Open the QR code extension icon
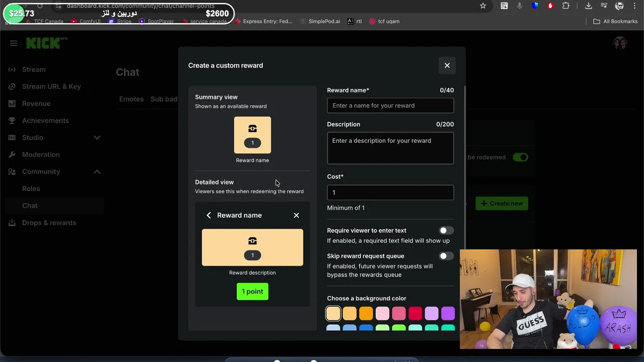This screenshot has height=362, width=644. click(x=504, y=6)
